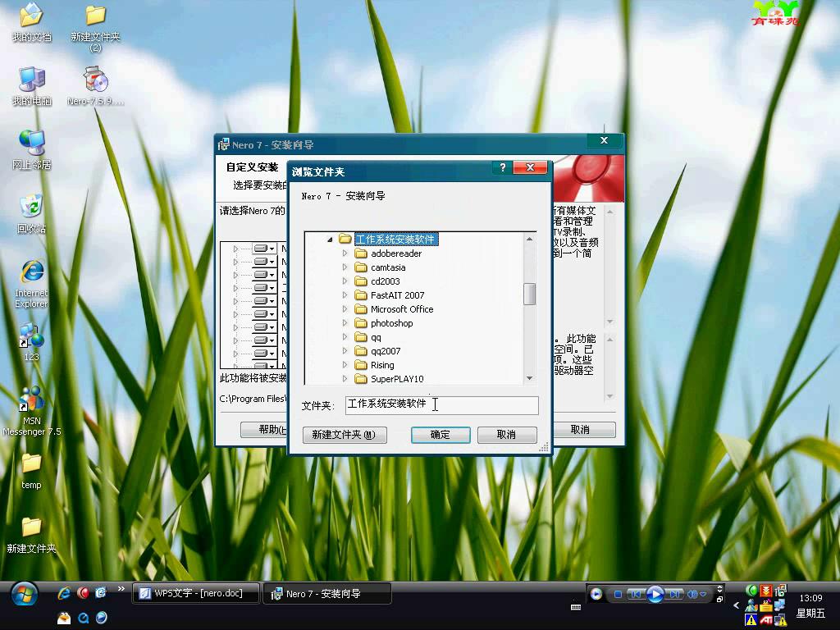This screenshot has height=630, width=840.
Task: Select the Rising folder row
Action: [x=374, y=365]
